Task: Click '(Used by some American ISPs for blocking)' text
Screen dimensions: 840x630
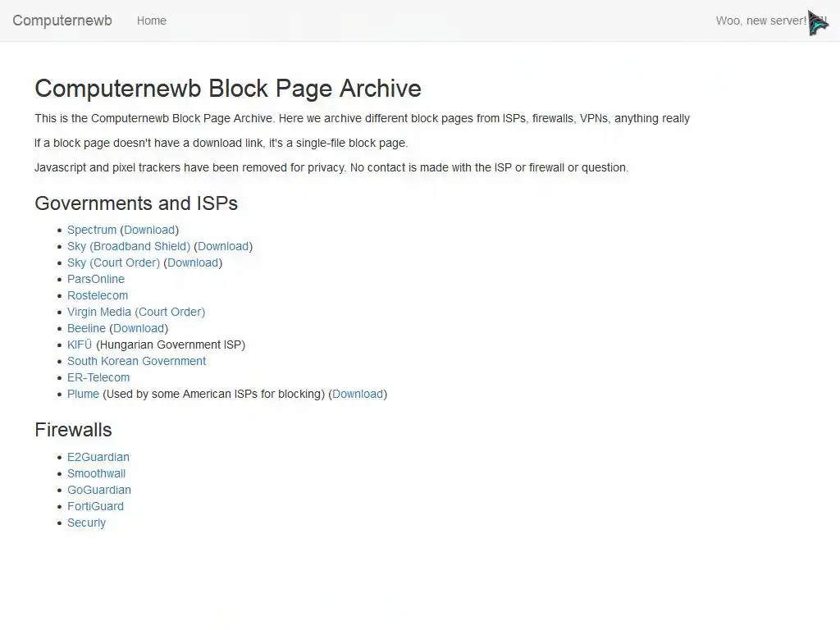Action: coord(214,395)
